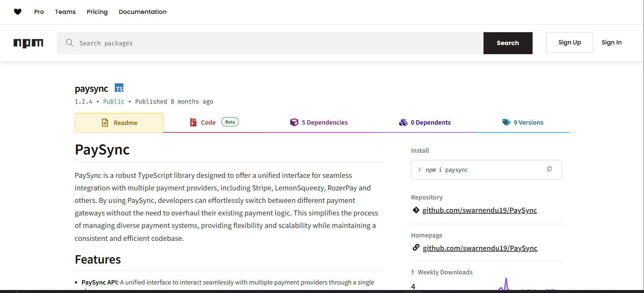
Task: Click the purple Dependencies box icon
Action: 294,122
